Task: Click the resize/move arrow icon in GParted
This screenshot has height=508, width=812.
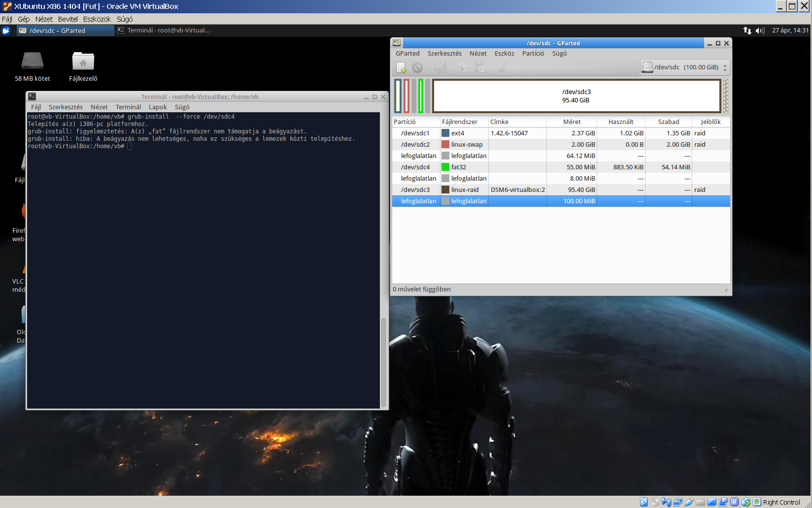Action: pyautogui.click(x=440, y=67)
